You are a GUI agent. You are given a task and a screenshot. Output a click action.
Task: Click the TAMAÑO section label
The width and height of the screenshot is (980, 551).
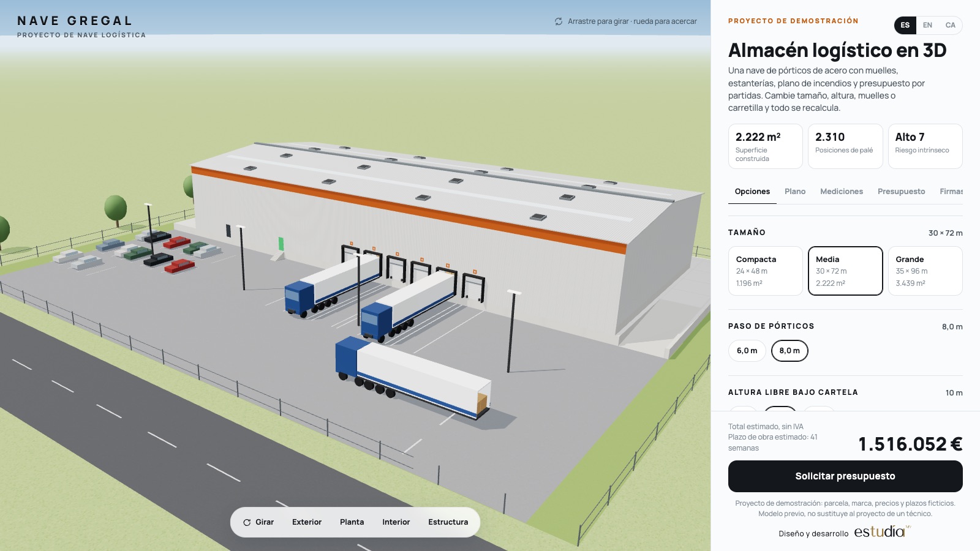coord(747,233)
